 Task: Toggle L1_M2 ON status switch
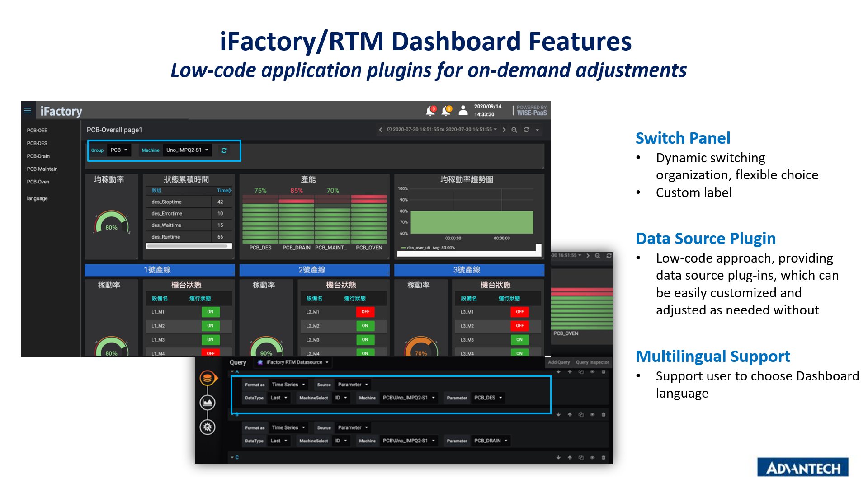[210, 326]
